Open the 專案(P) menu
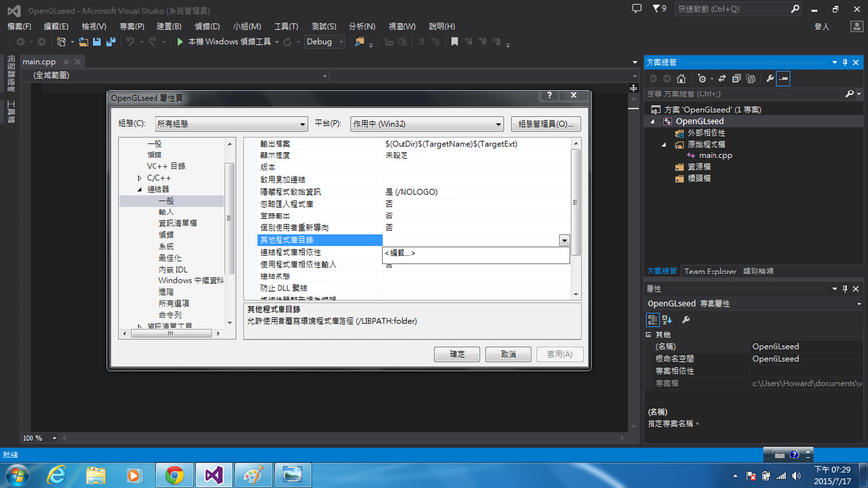The height and width of the screenshot is (488, 868). point(132,26)
